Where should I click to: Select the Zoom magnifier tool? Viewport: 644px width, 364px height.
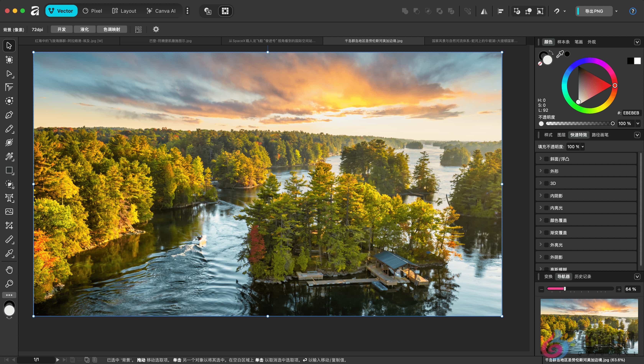[x=9, y=284]
